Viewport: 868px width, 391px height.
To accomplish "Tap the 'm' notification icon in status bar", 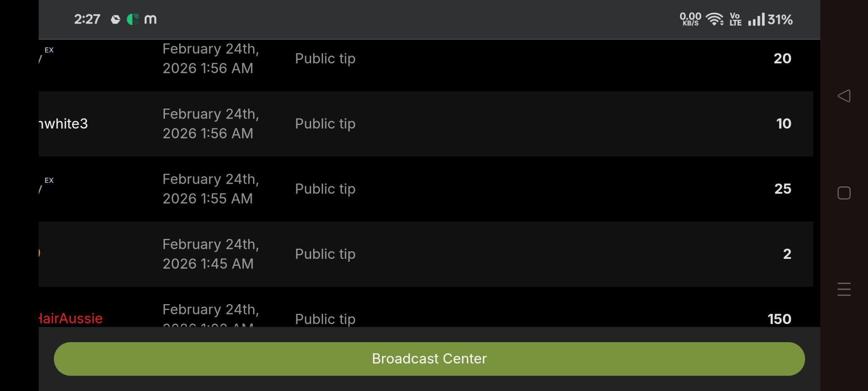I will pyautogui.click(x=150, y=19).
